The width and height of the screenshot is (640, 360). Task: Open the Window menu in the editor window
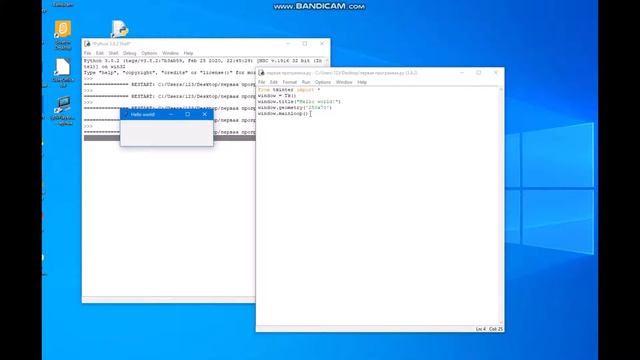pos(344,82)
